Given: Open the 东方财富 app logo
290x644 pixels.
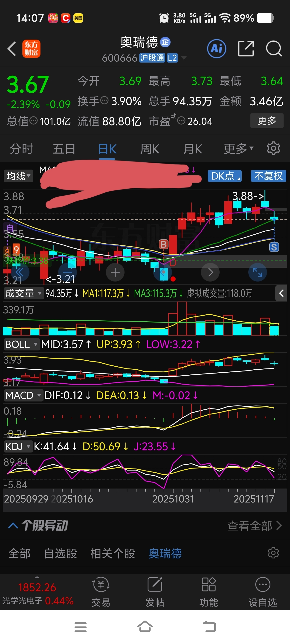Looking at the screenshot, I should pos(31,49).
